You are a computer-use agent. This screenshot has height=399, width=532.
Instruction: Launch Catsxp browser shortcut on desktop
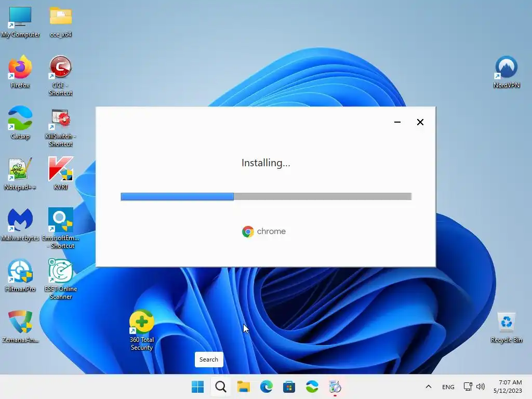20,123
